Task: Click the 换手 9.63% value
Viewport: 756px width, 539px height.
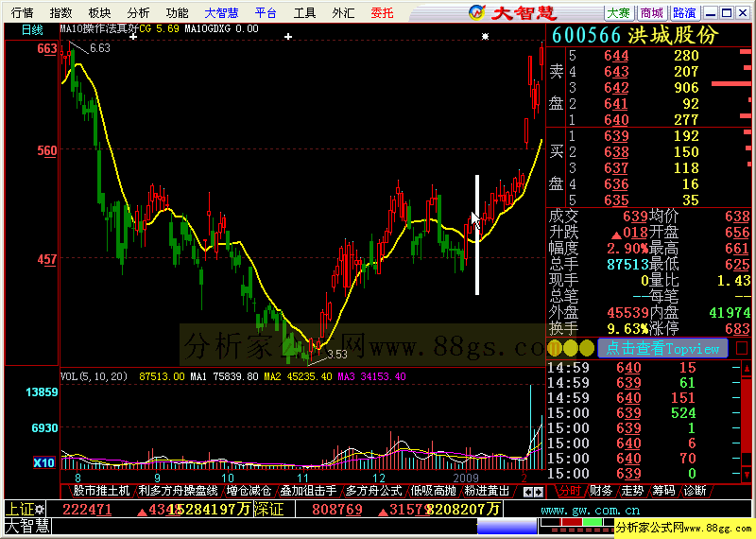Action: pyautogui.click(x=627, y=329)
